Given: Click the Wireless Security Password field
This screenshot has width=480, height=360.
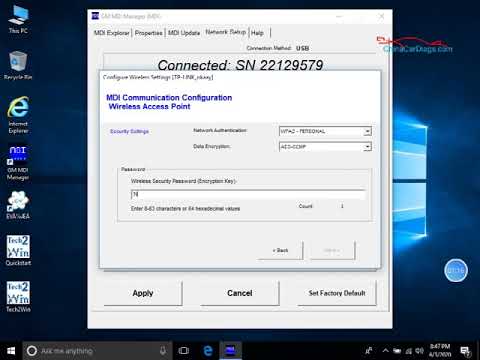Looking at the screenshot, I should coord(248,194).
